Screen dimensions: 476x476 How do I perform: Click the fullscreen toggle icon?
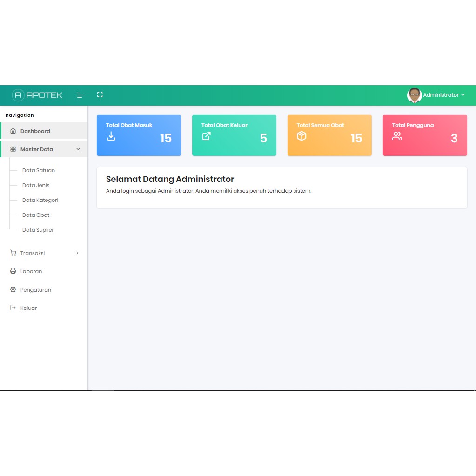point(100,94)
